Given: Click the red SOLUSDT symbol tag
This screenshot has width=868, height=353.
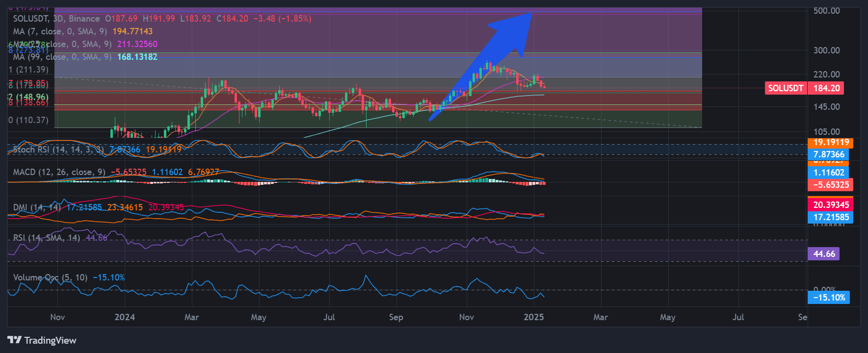Looking at the screenshot, I should tap(786, 88).
